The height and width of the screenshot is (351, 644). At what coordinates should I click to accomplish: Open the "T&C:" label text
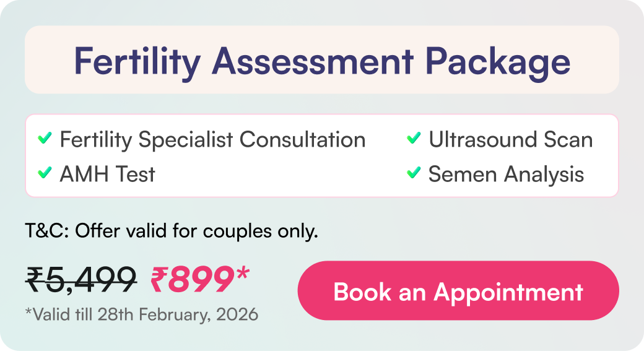click(x=46, y=232)
